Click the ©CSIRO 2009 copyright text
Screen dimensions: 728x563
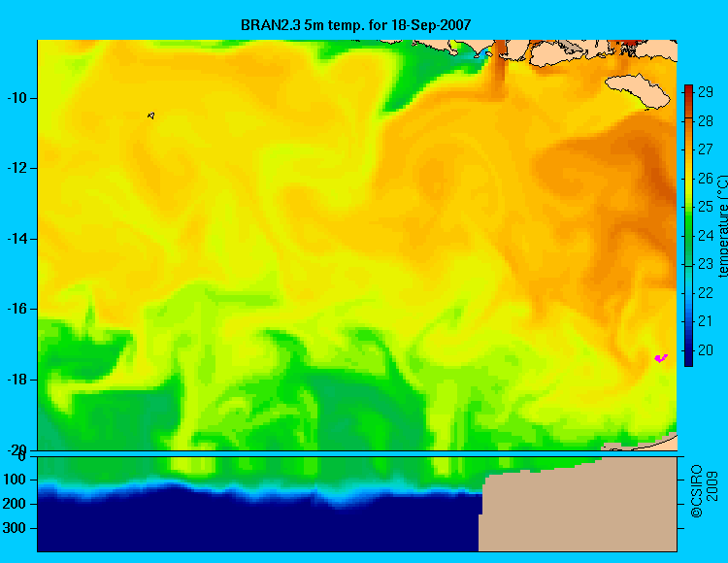[x=704, y=491]
